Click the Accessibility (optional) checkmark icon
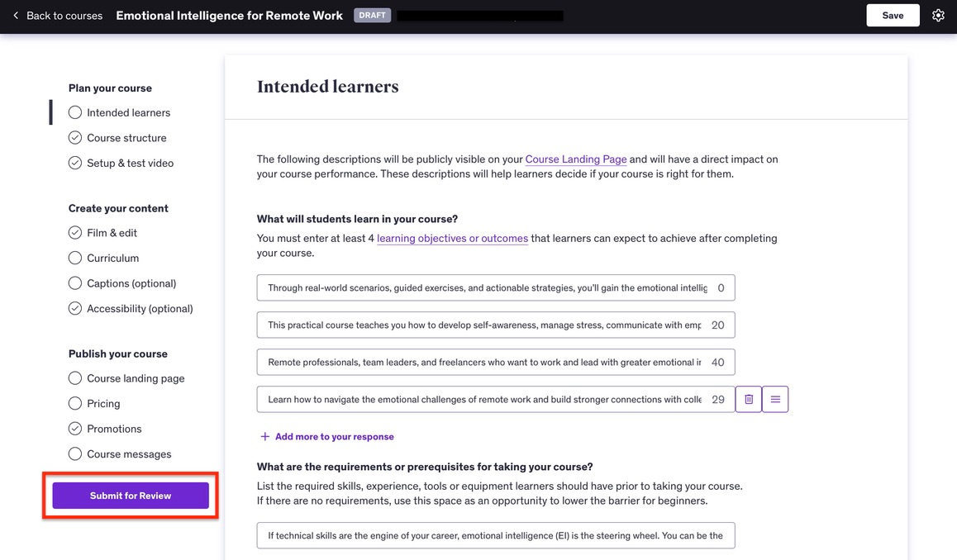957x560 pixels. click(75, 308)
